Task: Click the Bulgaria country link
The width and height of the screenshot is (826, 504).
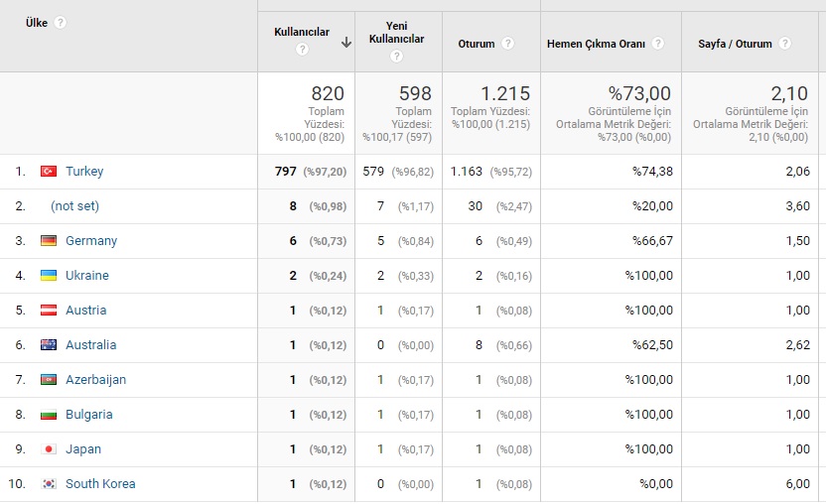Action: tap(89, 415)
